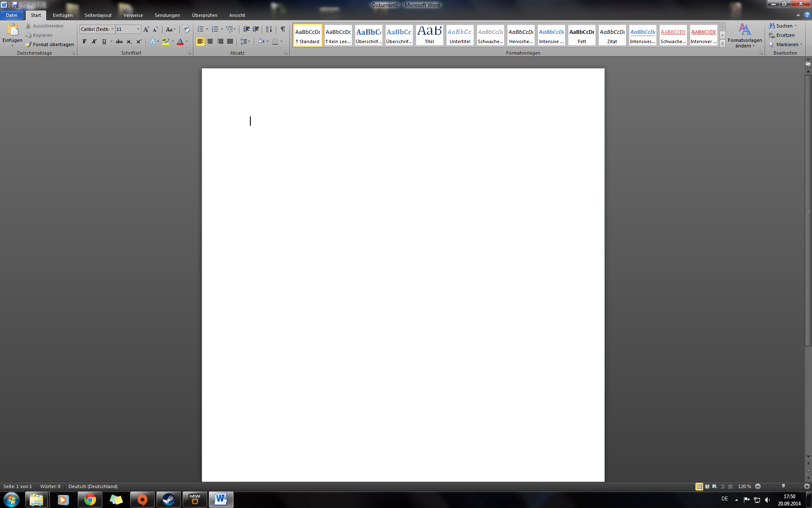812x508 pixels.
Task: Enable justified text alignment
Action: 230,41
